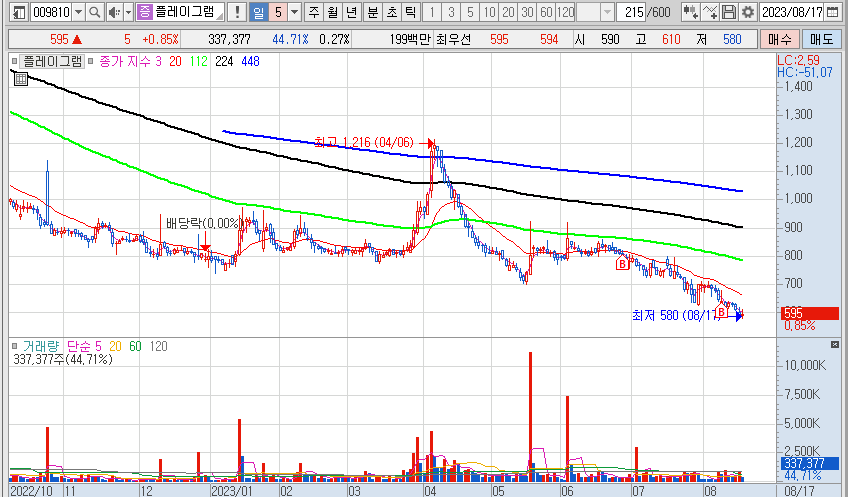This screenshot has width=848, height=497.
Task: Click the 매도 sell button
Action: click(x=822, y=39)
